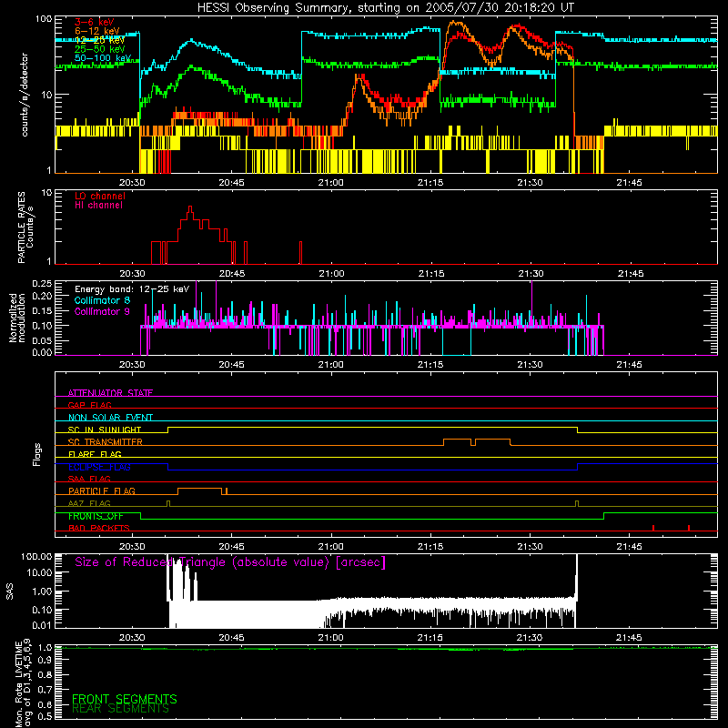Click the Size of Reduced Triangle label
Image resolution: width=728 pixels, height=728 pixels.
230,562
